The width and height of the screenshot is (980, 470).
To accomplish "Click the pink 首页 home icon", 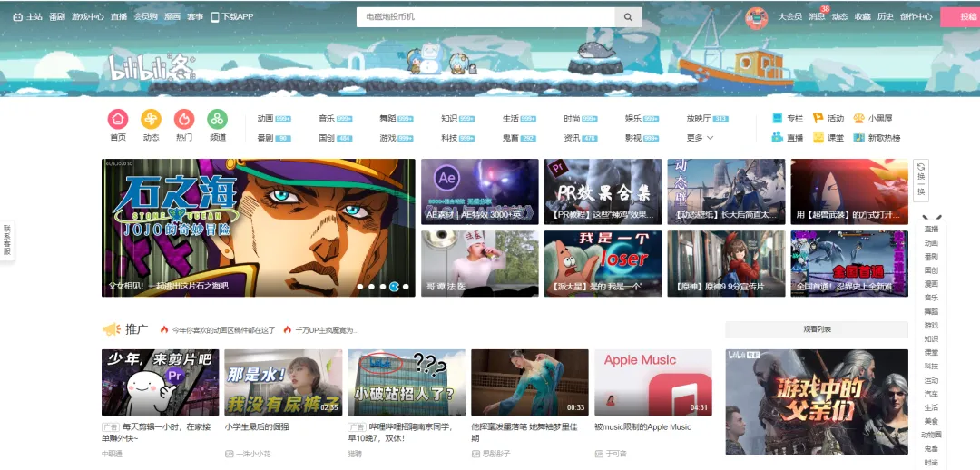I will point(117,119).
